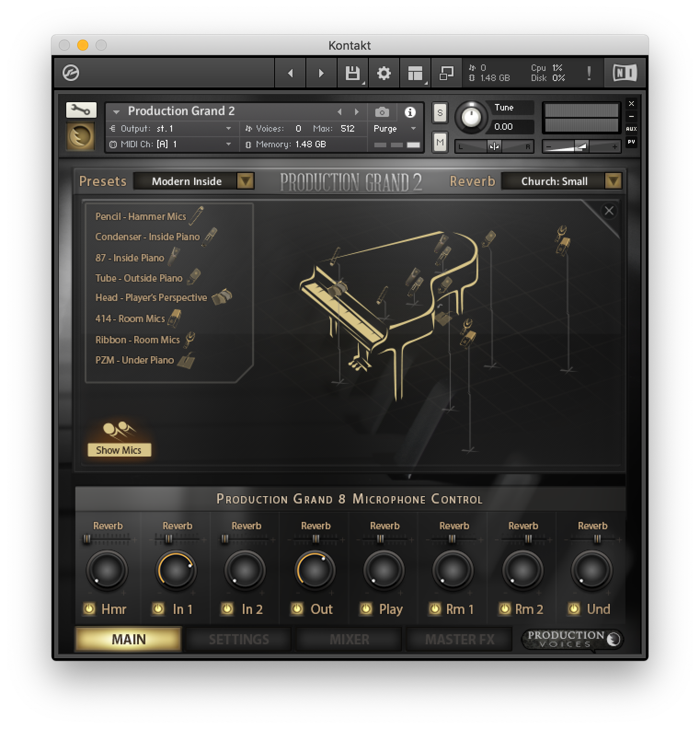Click the In 1 volume knob
700x729 pixels.
pos(176,571)
